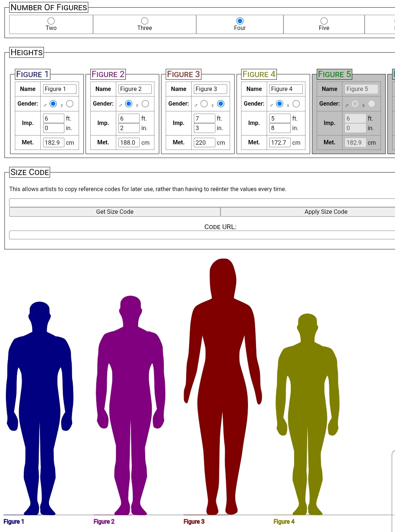Click Figure 2 inches input field
Image resolution: width=395 pixels, height=532 pixels.
[x=129, y=128]
